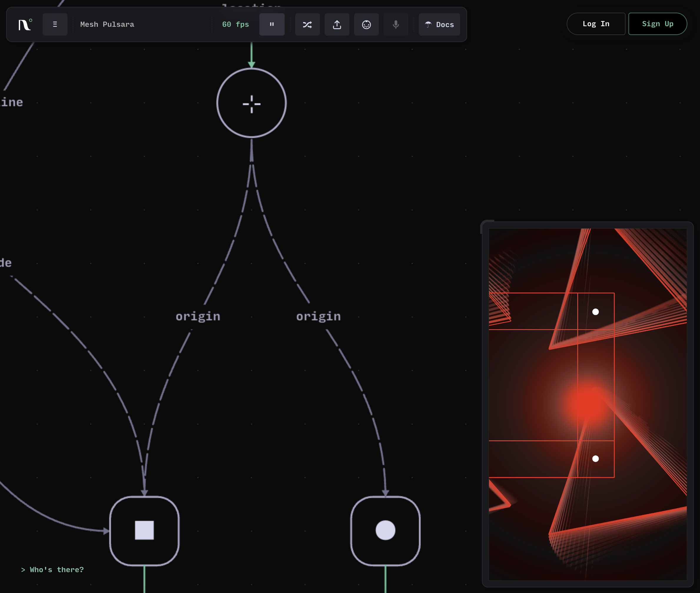Edit the Mesh Pulsara project name
The width and height of the screenshot is (700, 593).
pyautogui.click(x=107, y=24)
